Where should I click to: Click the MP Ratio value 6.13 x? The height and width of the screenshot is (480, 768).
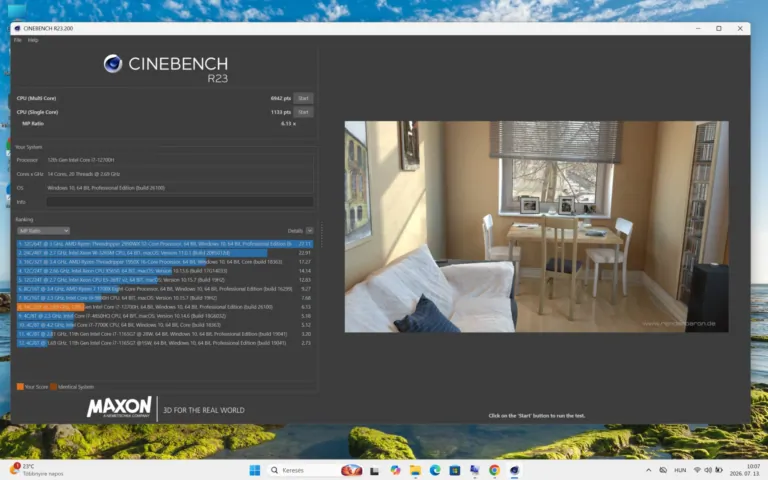(288, 124)
